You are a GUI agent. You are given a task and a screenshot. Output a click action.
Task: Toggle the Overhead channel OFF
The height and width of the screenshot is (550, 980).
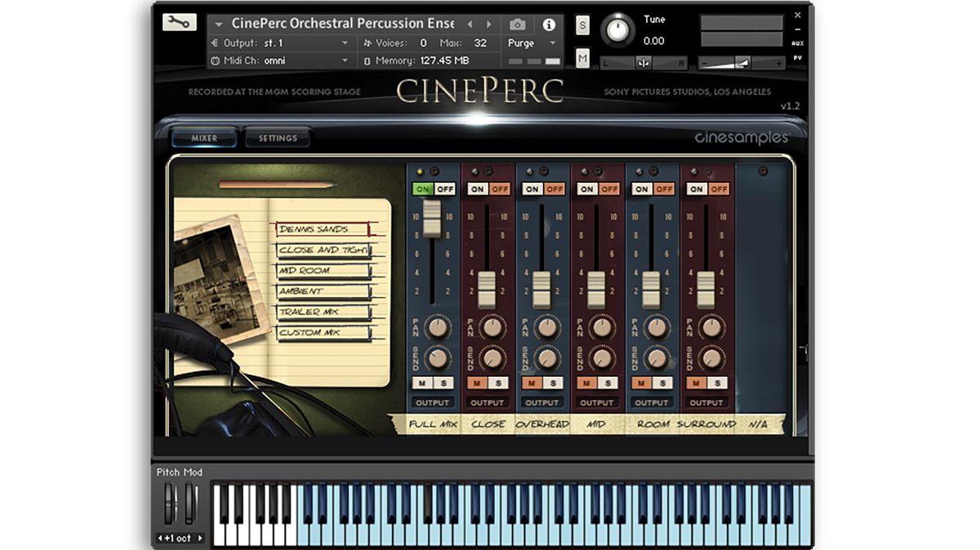tap(554, 189)
